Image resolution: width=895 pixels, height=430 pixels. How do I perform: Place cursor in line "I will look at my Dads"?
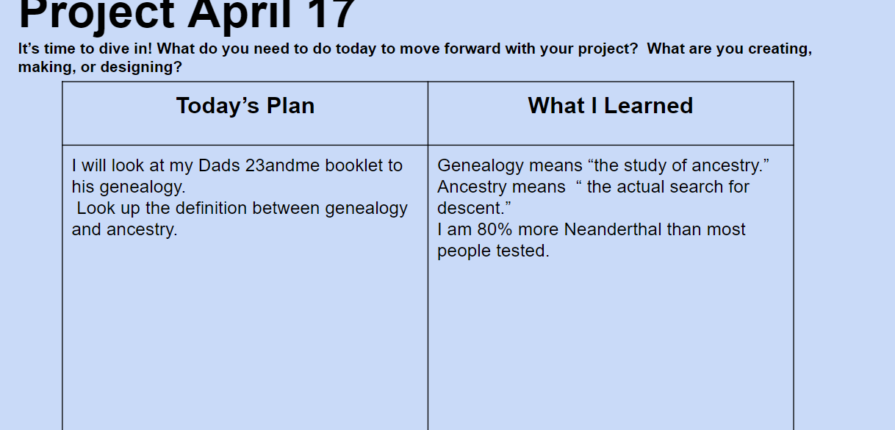(237, 166)
